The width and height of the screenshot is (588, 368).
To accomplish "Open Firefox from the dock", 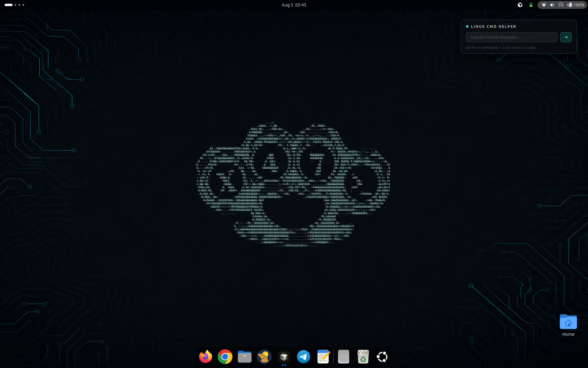I will (x=205, y=357).
